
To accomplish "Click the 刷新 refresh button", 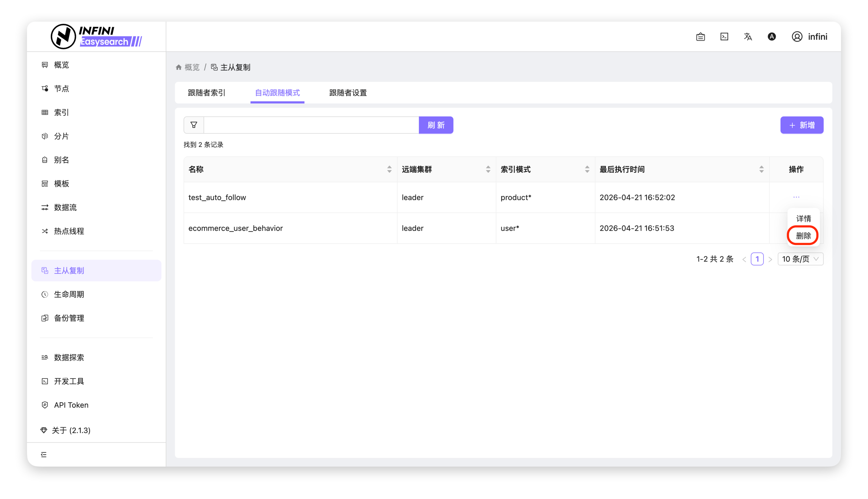I will point(436,125).
